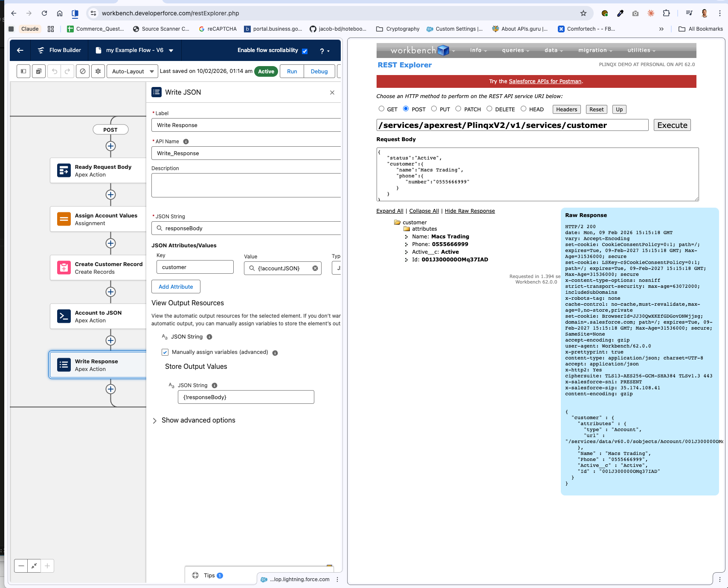Click Collapse All link

[x=424, y=211]
